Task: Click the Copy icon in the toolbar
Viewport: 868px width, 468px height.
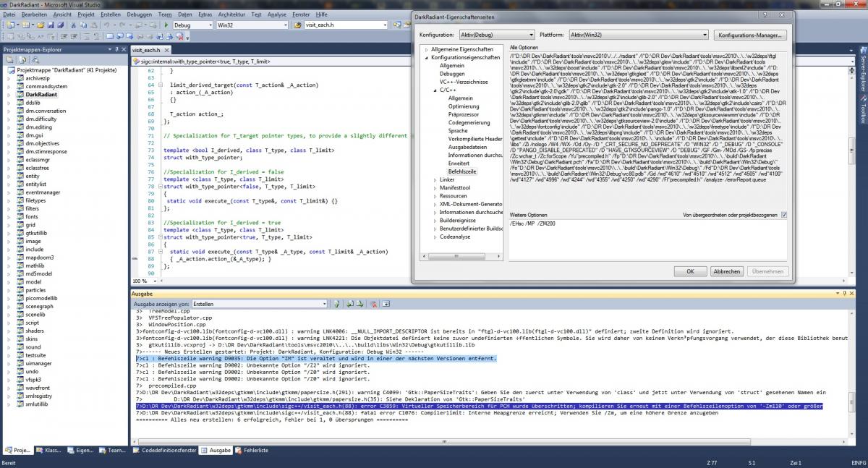Action: (x=83, y=25)
